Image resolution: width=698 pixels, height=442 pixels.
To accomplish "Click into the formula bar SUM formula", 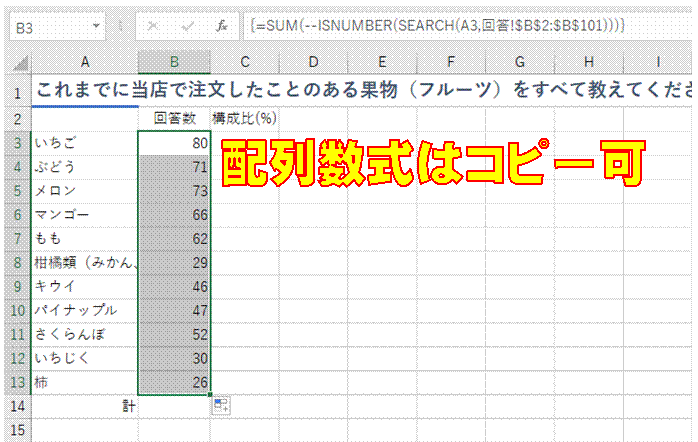I will (x=438, y=26).
